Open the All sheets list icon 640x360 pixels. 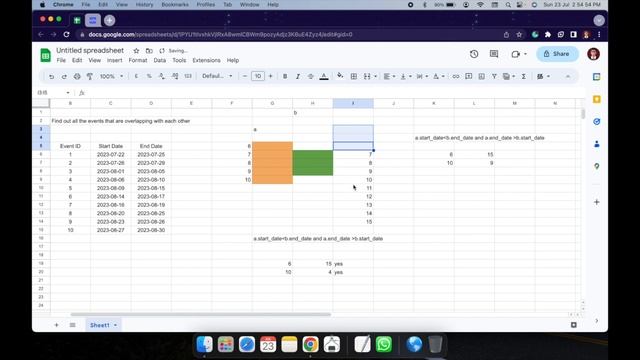point(72,325)
